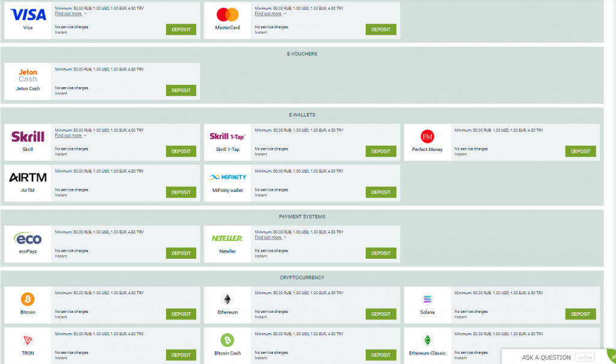Click the Perfect Money label text

tap(428, 149)
